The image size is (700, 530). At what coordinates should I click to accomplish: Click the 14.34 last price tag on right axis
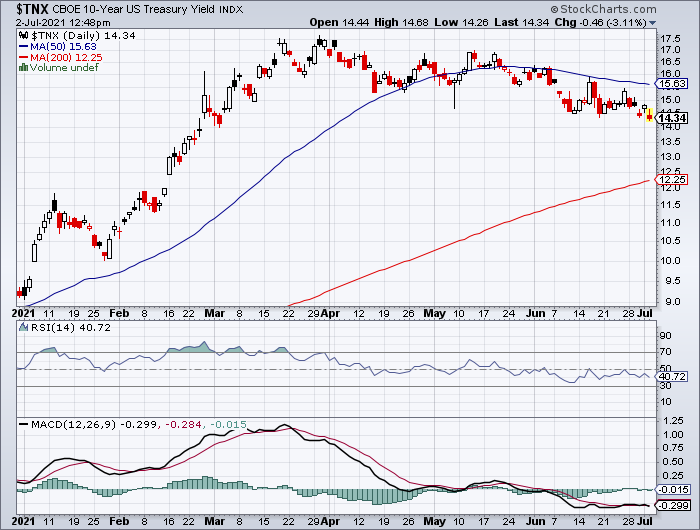pos(672,118)
